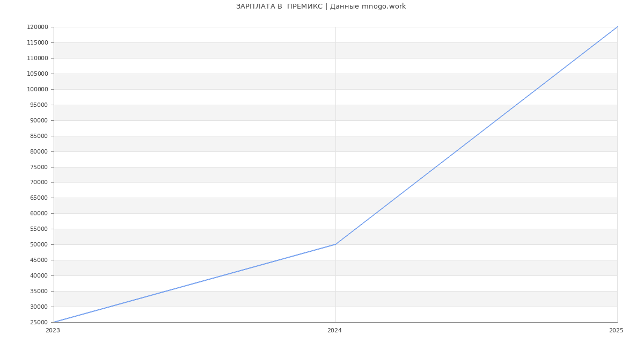Image resolution: width=644 pixels, height=349 pixels.
Task: Click the 60000 y-axis label
Action: coord(39,213)
